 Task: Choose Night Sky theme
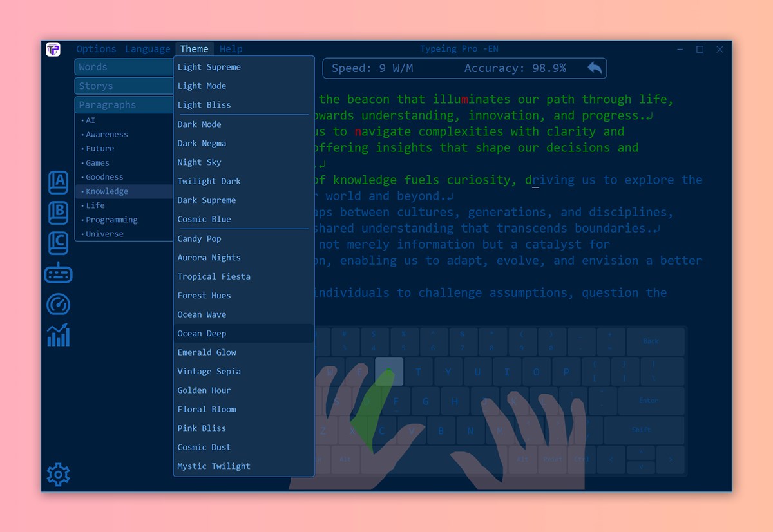(x=243, y=162)
